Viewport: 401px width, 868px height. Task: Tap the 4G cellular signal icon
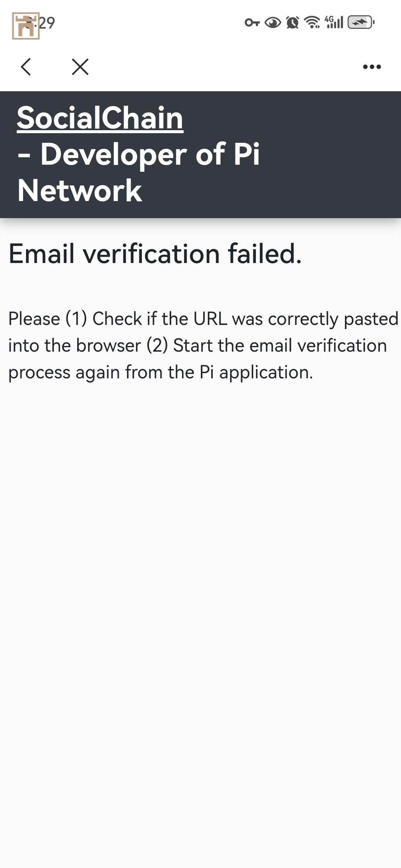coord(334,22)
